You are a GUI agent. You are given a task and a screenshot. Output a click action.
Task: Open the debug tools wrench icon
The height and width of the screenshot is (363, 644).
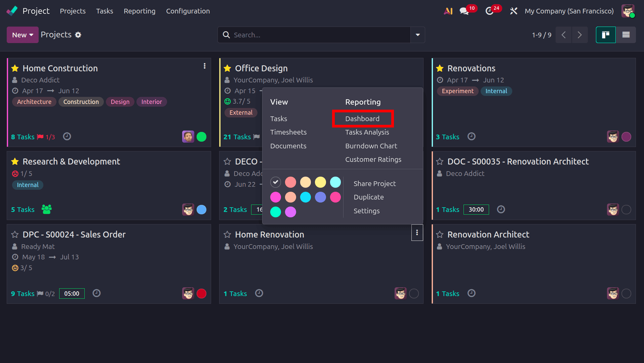click(514, 11)
